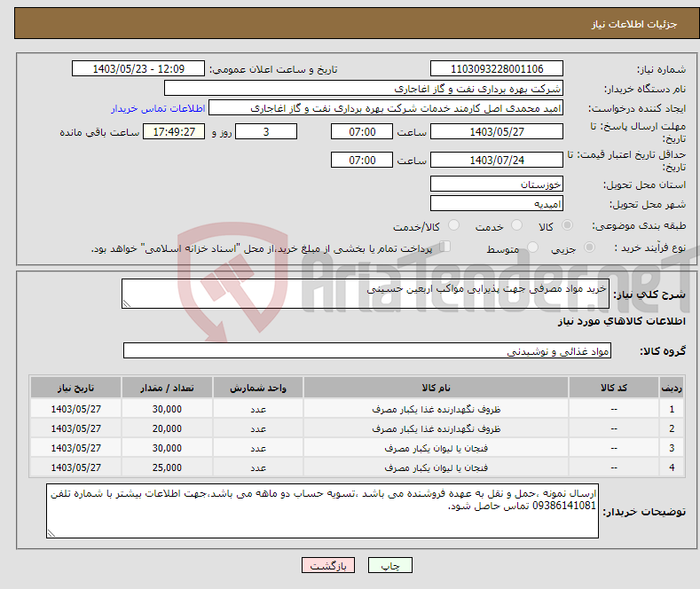The image size is (700, 589).
Task: Click row 1 item name ظروف نگهدارنده غذا
Action: tap(437, 409)
